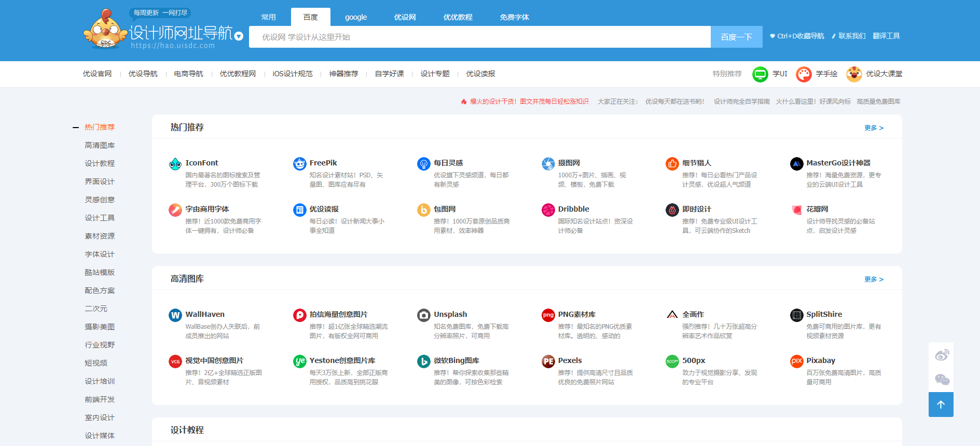980x446 pixels.
Task: Select 界面设计 in the sidebar
Action: coord(100,182)
